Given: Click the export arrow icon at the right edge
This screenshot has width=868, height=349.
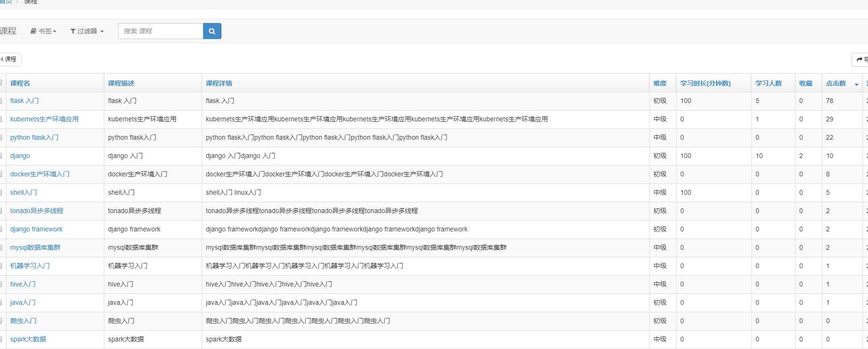Looking at the screenshot, I should click(x=860, y=59).
